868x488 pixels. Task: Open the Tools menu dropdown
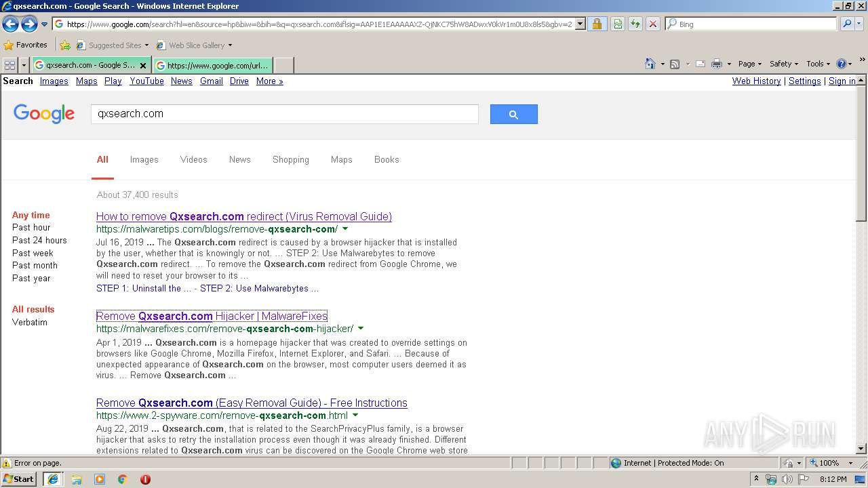click(x=818, y=64)
